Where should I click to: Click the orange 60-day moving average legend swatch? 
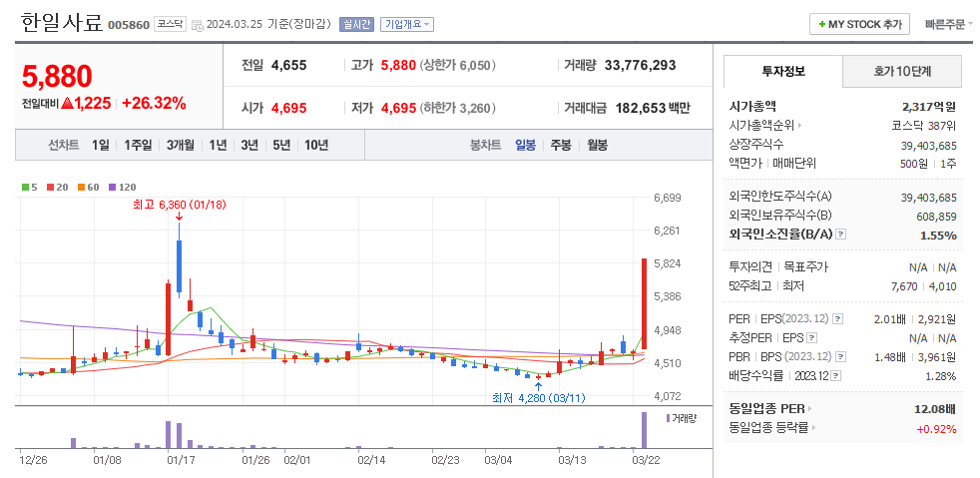point(81,187)
